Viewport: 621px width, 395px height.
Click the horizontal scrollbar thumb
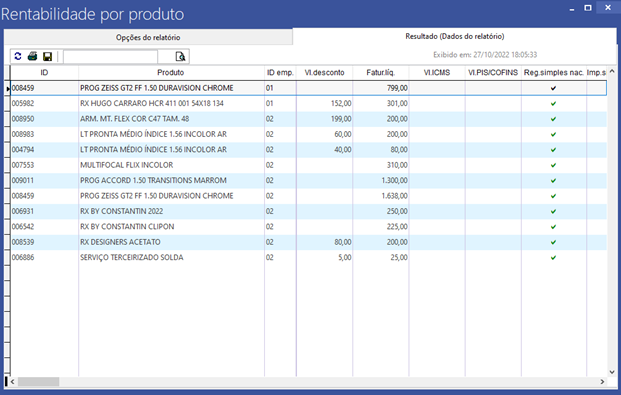click(x=38, y=382)
